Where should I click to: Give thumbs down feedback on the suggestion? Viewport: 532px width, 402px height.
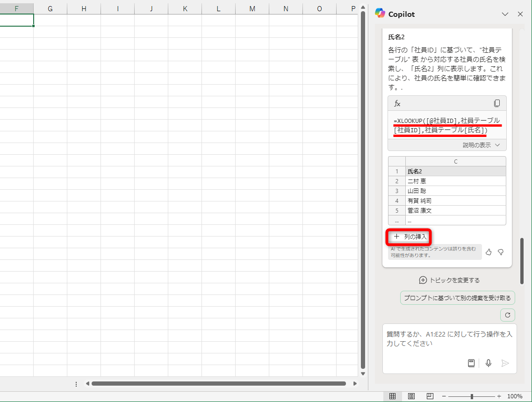(501, 252)
